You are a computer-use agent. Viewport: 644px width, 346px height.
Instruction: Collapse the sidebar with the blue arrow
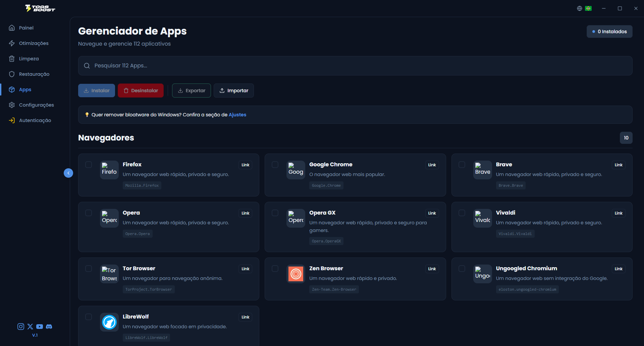(68, 173)
